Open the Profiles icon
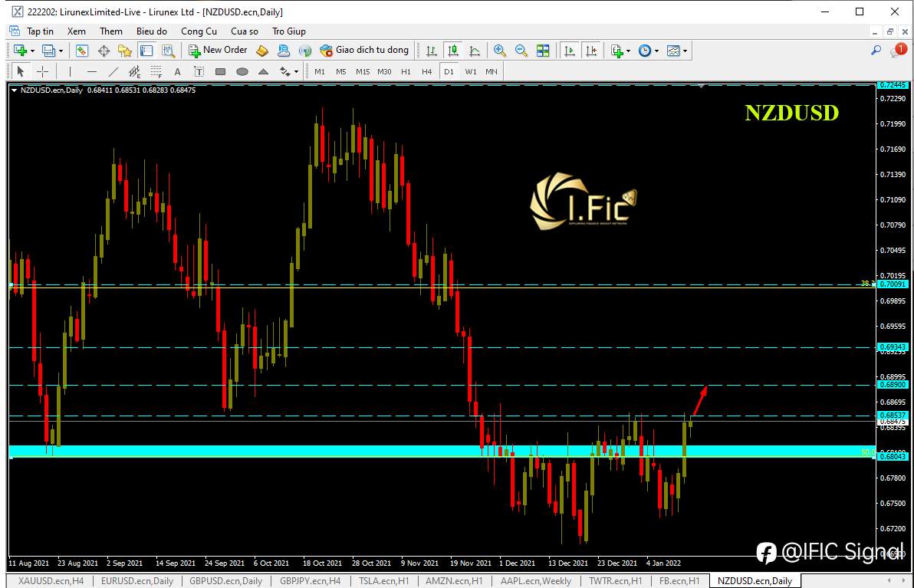The width and height of the screenshot is (914, 588). [x=48, y=51]
